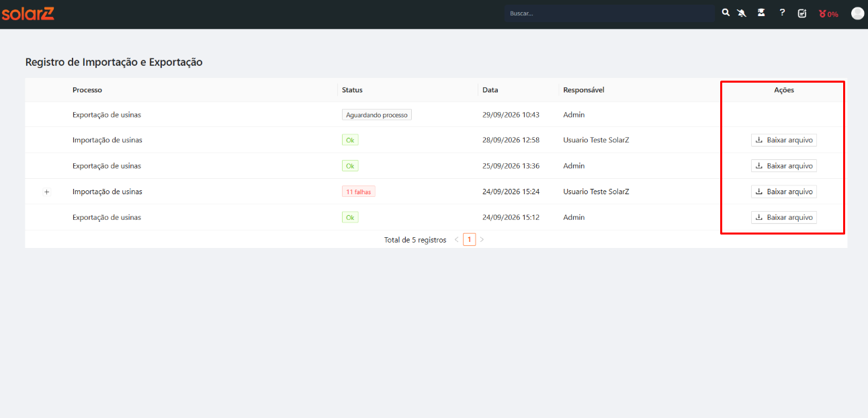Download file for 24/09/2026 15:24 import
The width and height of the screenshot is (868, 418).
coord(784,192)
